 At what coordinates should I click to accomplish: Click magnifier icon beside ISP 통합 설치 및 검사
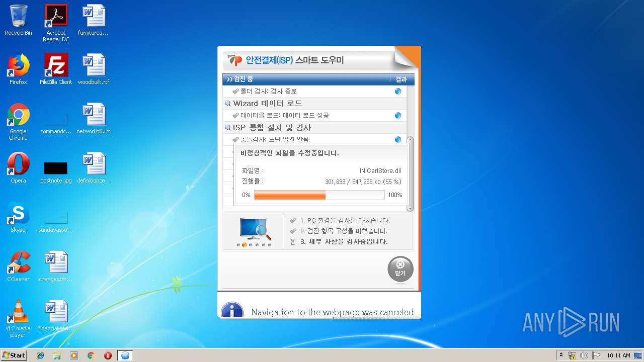(x=228, y=128)
